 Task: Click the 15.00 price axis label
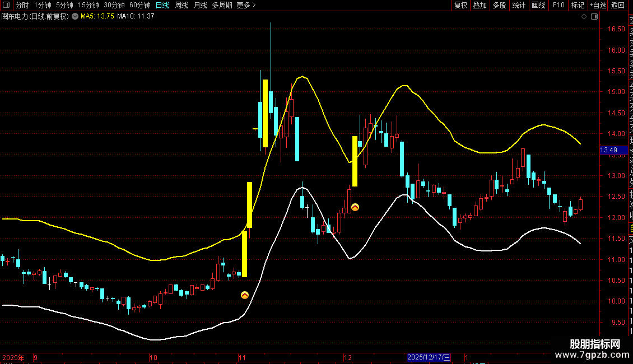(616, 92)
